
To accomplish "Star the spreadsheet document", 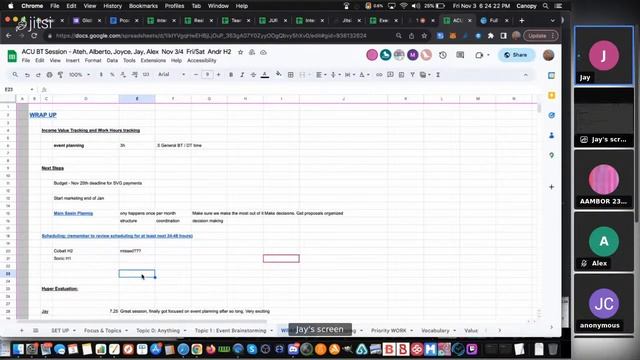I will [240, 52].
